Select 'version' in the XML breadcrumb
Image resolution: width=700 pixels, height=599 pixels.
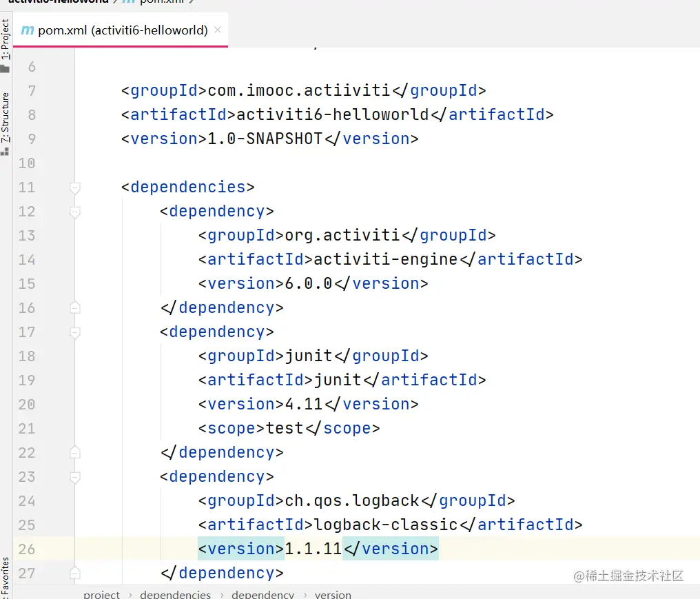click(333, 595)
